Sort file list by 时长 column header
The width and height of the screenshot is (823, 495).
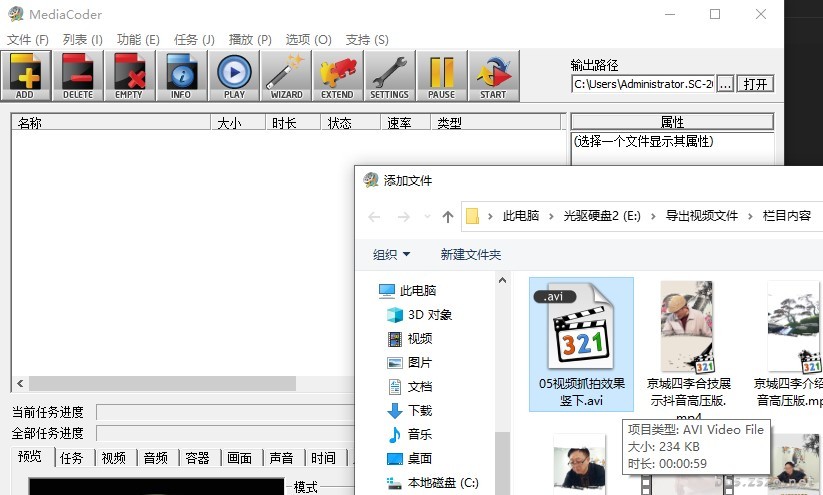[x=293, y=123]
